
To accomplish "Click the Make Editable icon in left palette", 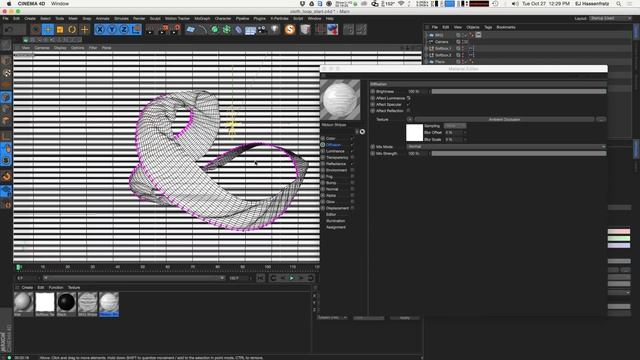I will 6,44.
